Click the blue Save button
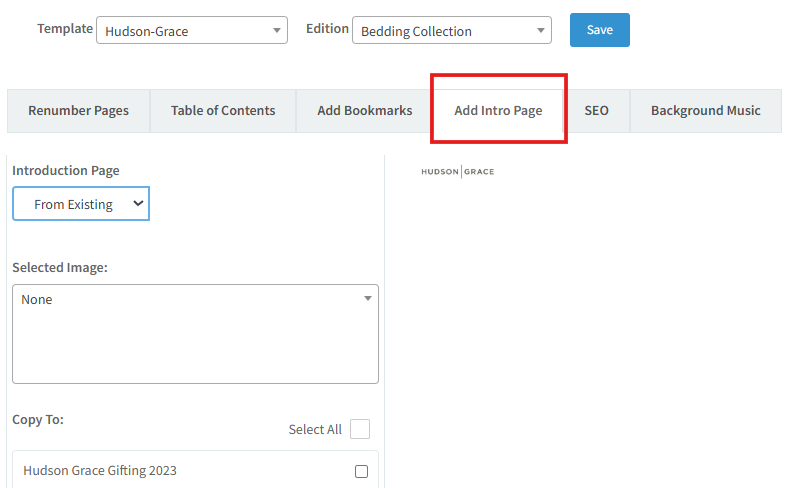 (x=599, y=30)
